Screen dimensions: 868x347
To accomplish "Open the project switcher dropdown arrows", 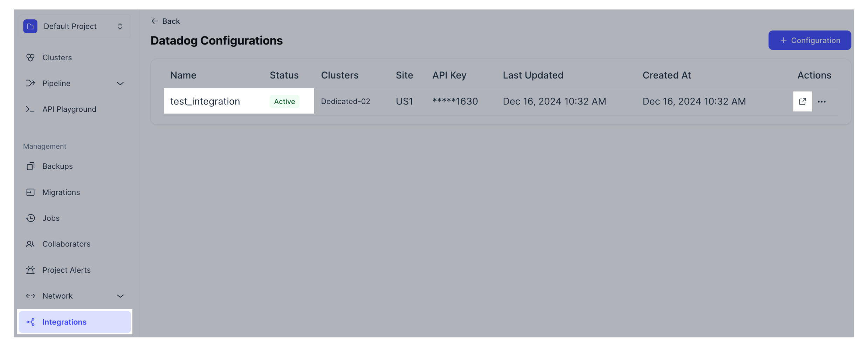I will click(x=120, y=26).
